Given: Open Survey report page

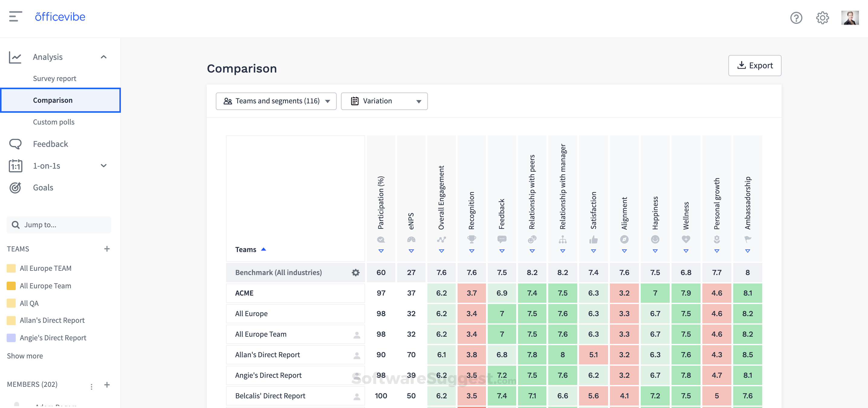Looking at the screenshot, I should [x=55, y=79].
